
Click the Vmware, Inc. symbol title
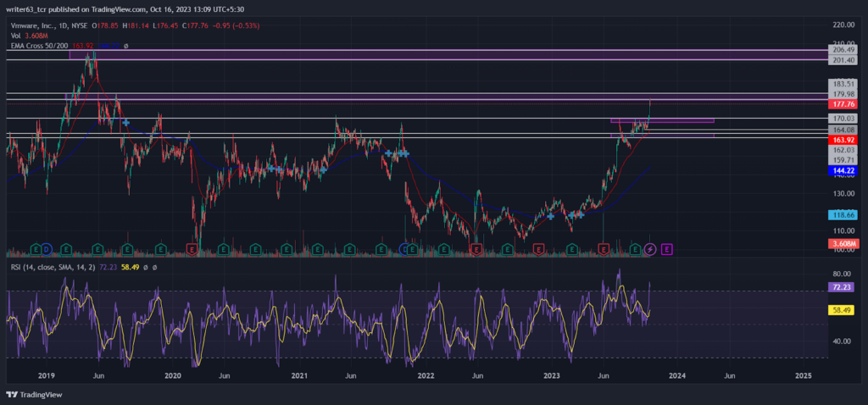click(x=49, y=25)
